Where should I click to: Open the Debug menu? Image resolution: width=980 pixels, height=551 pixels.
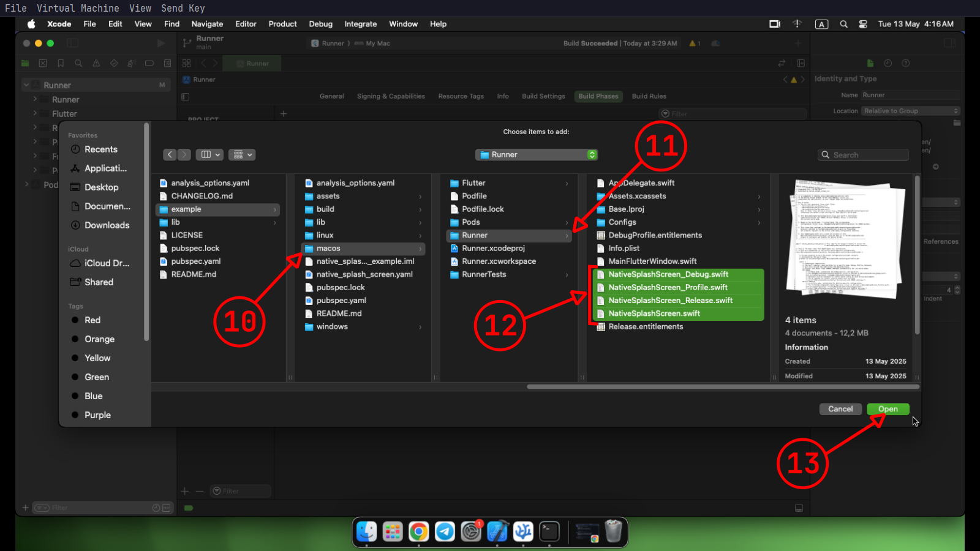click(x=320, y=24)
